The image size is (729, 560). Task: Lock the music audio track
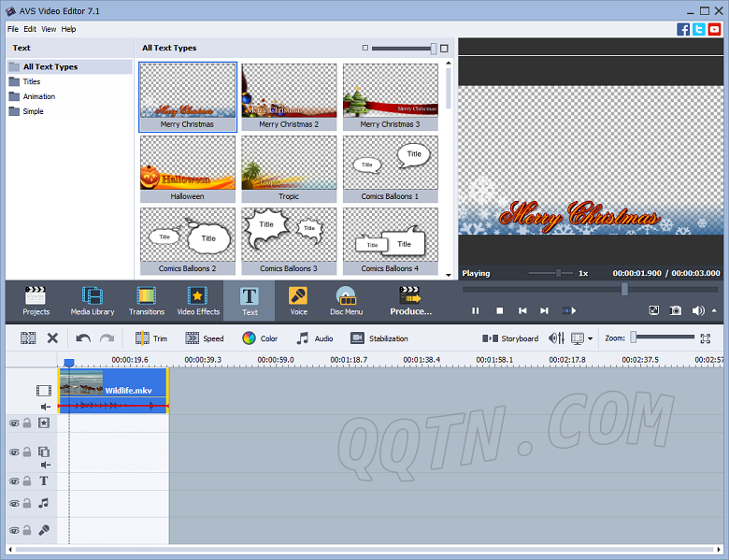point(28,504)
